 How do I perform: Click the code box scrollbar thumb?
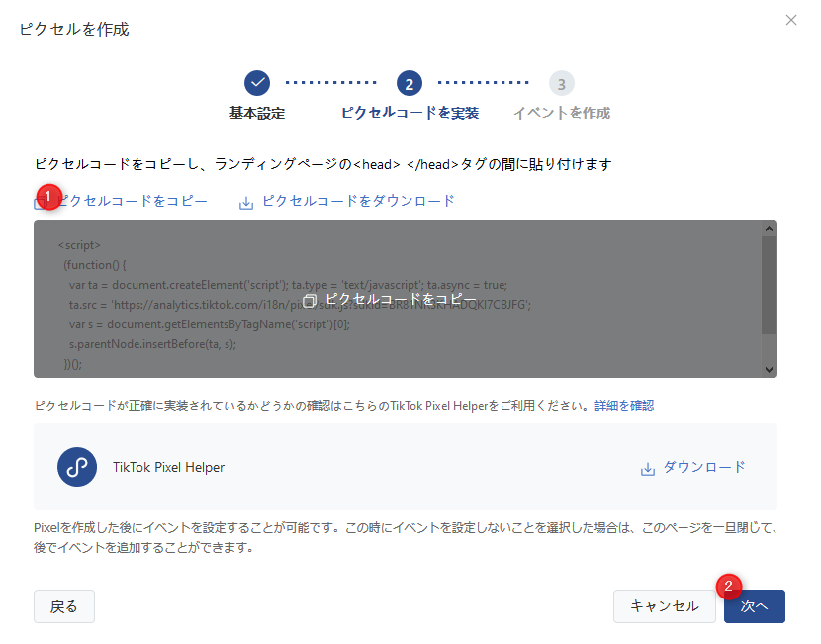769,285
